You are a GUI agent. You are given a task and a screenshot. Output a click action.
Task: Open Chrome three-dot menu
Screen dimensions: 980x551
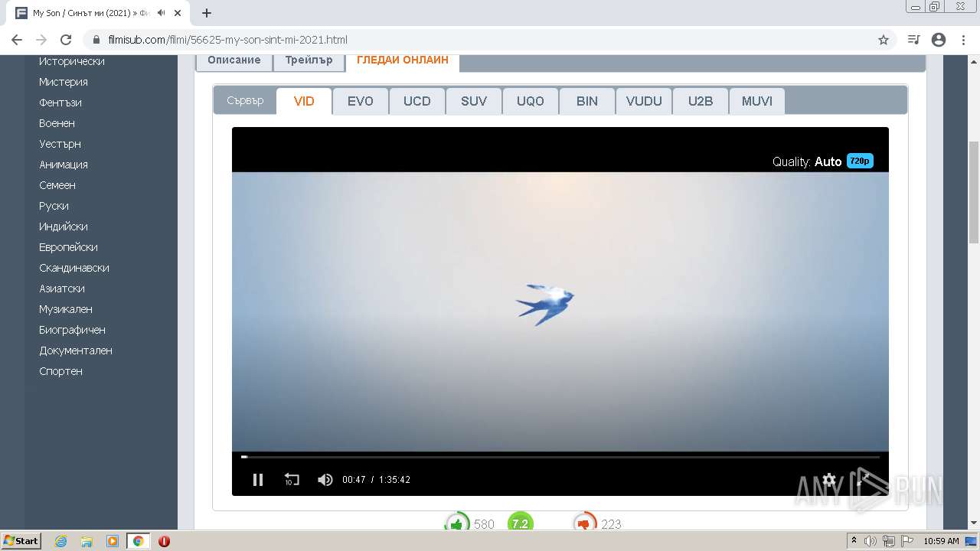(x=963, y=40)
